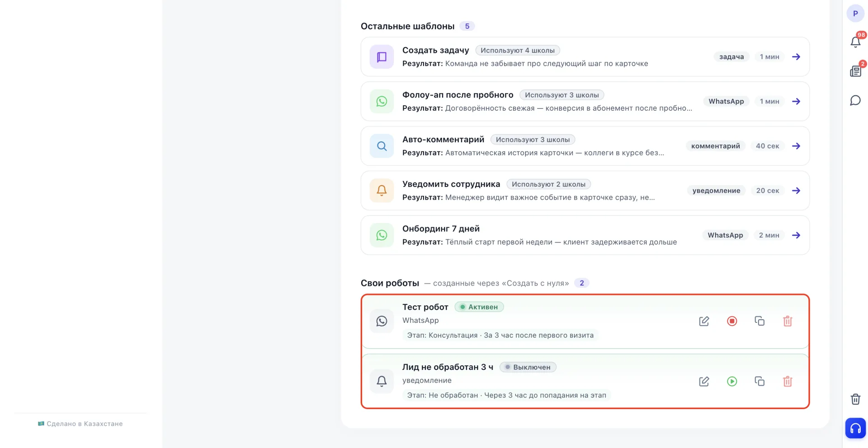Click the 'Остальные шаблоны' heading
Viewport: 868px width, 448px height.
(407, 26)
